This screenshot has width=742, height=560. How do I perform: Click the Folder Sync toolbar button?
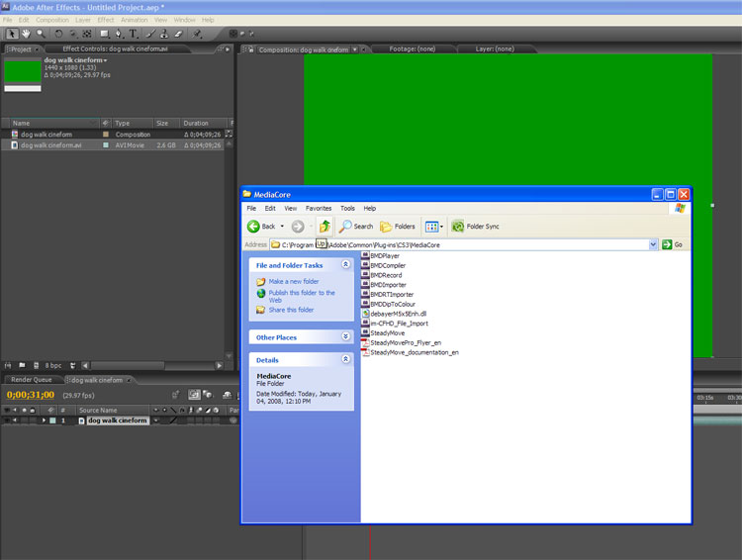pos(475,227)
